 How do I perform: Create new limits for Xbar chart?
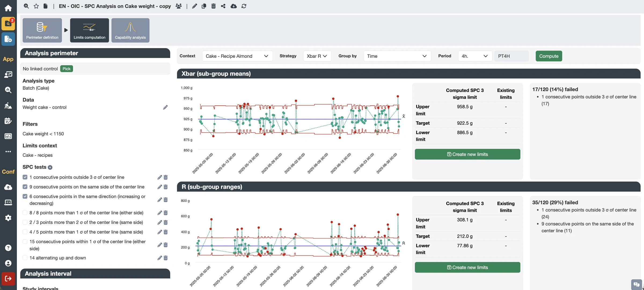[467, 154]
